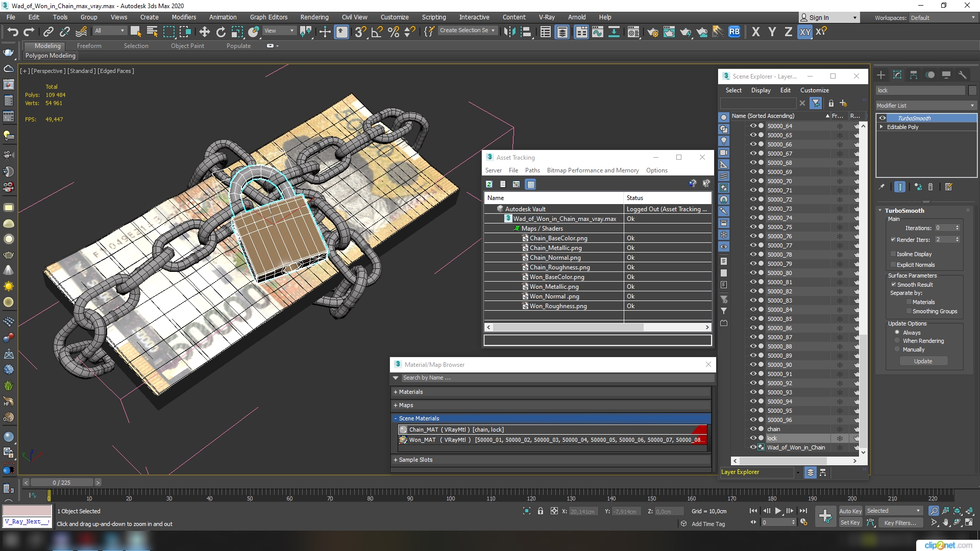Image resolution: width=980 pixels, height=551 pixels.
Task: Enable Separate by Smoothing Groups checkbox
Action: (909, 311)
